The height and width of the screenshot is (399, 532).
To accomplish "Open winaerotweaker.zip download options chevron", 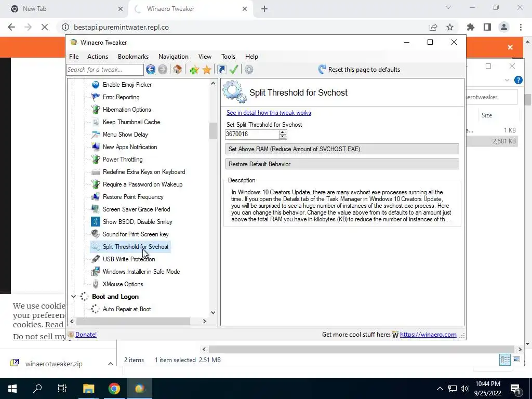I will [110, 364].
